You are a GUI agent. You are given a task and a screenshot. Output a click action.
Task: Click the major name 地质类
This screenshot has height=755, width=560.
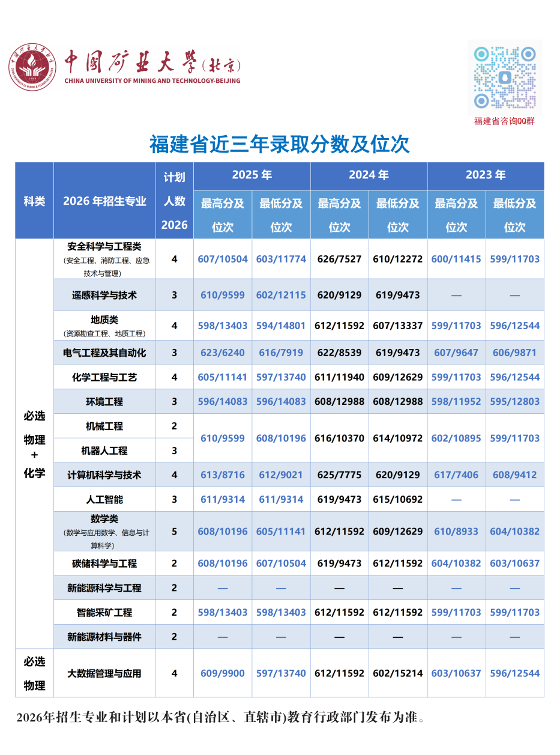coord(104,320)
